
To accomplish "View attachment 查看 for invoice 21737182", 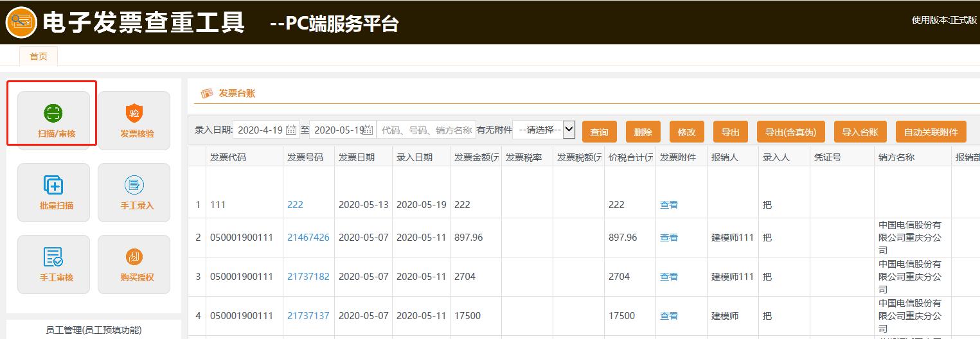I will click(669, 277).
